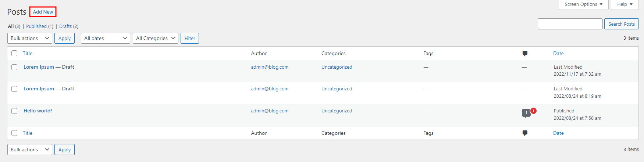
Task: Expand the Screen Options panel
Action: tap(583, 4)
